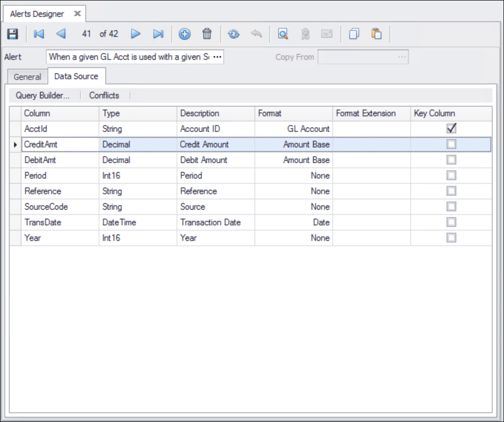The image size is (504, 422).
Task: Jump to the last alert record
Action: (158, 34)
